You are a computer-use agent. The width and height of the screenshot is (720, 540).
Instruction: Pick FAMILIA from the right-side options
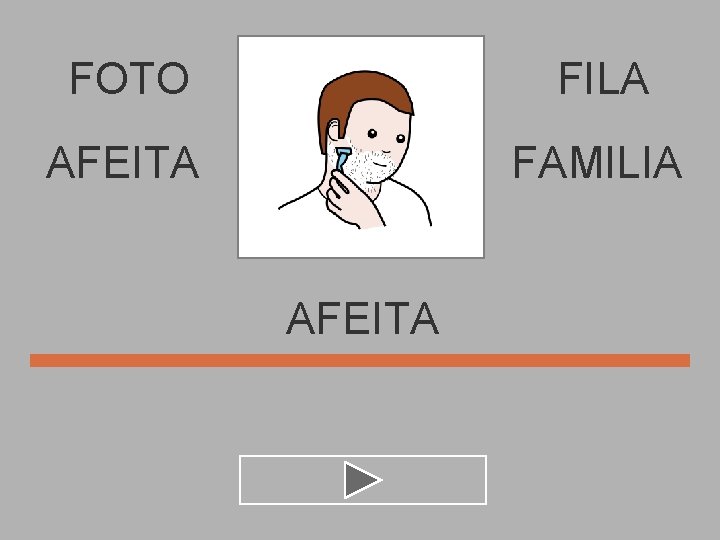point(597,162)
